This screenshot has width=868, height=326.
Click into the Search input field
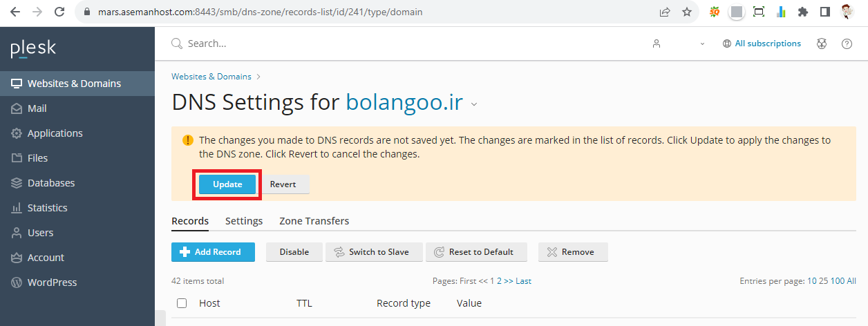[x=401, y=44]
